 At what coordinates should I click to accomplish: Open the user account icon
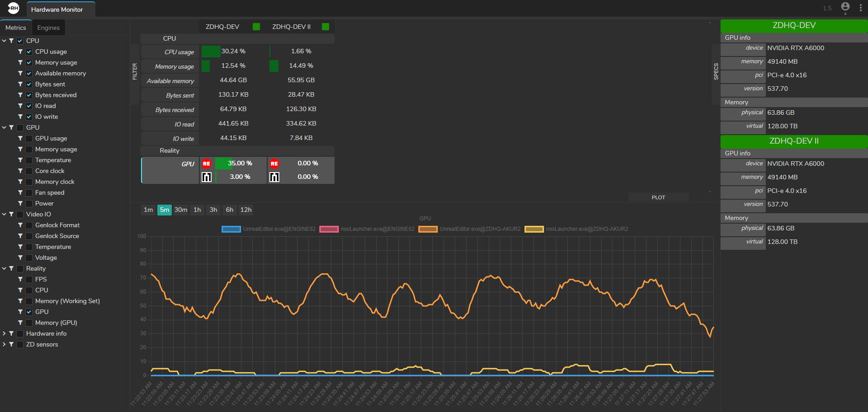point(845,7)
